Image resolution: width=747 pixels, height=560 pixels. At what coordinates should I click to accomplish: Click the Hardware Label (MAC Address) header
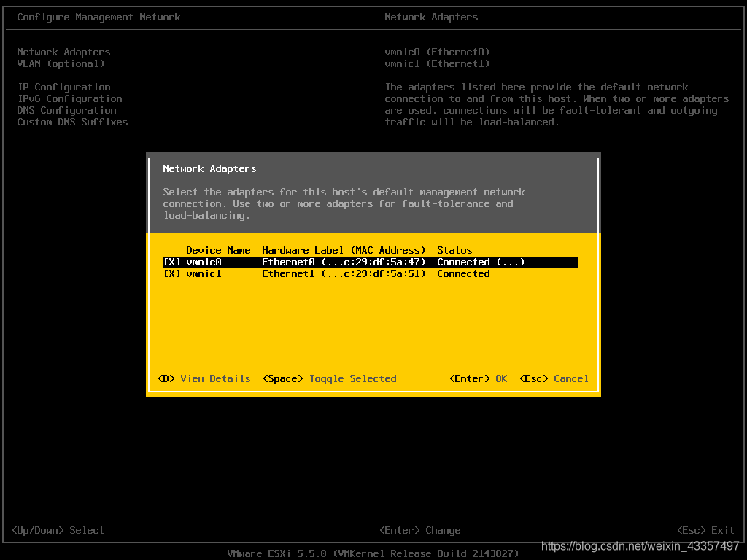(x=344, y=251)
